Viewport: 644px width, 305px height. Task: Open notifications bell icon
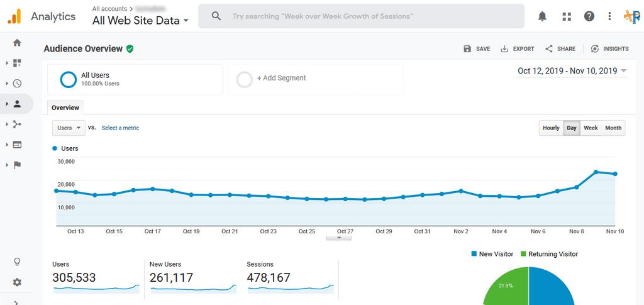coord(542,16)
